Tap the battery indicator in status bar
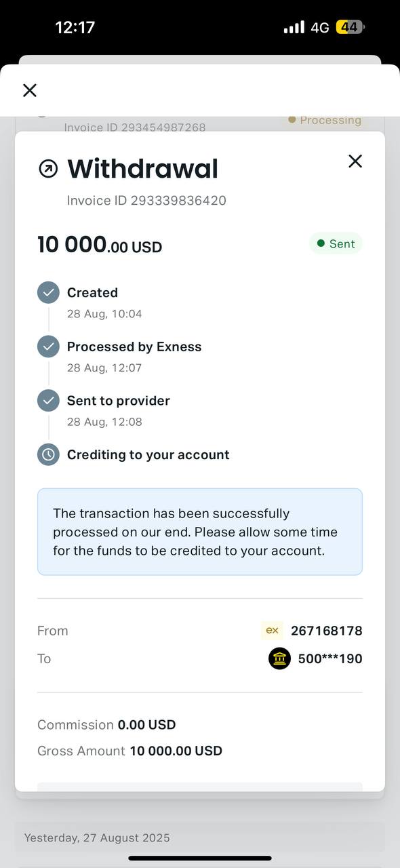 coord(350,27)
